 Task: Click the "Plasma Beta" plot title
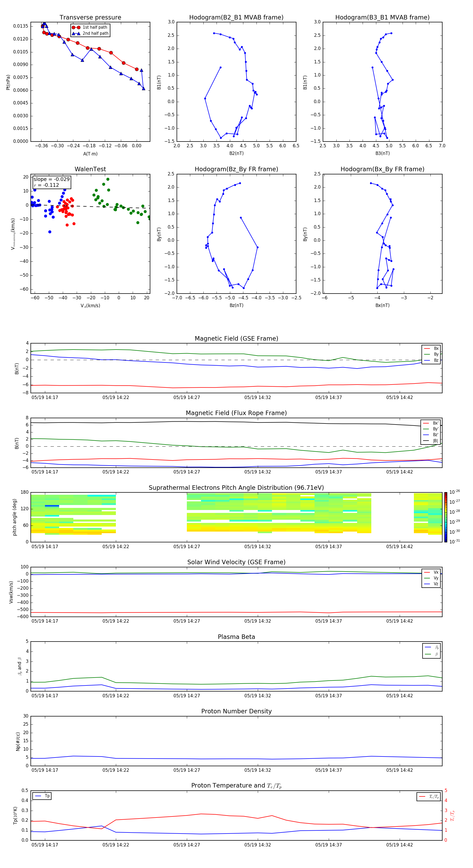(x=236, y=637)
